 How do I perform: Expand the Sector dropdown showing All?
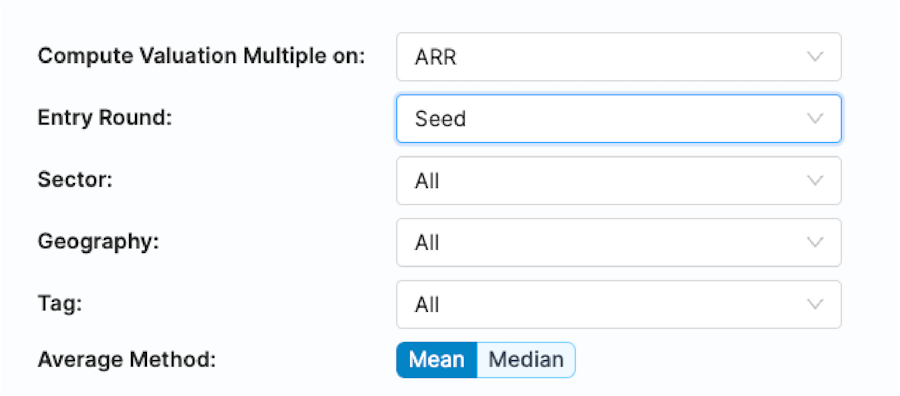click(619, 181)
